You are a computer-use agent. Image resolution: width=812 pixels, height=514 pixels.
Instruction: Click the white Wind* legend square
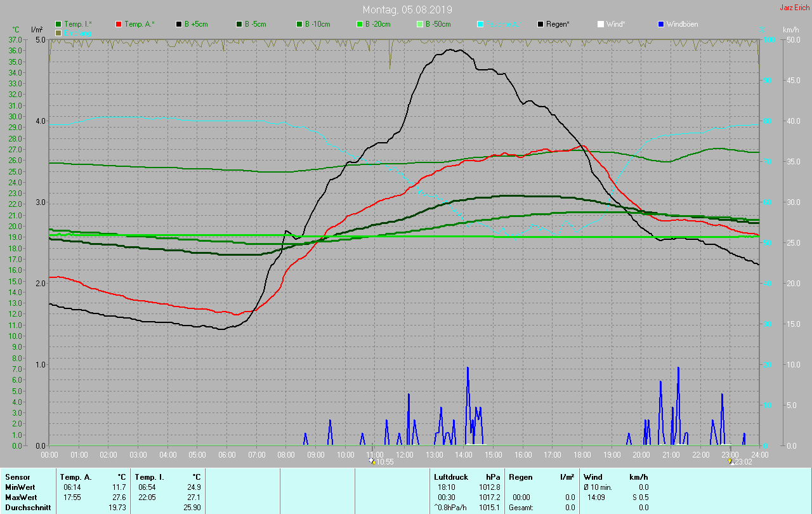[x=601, y=24]
